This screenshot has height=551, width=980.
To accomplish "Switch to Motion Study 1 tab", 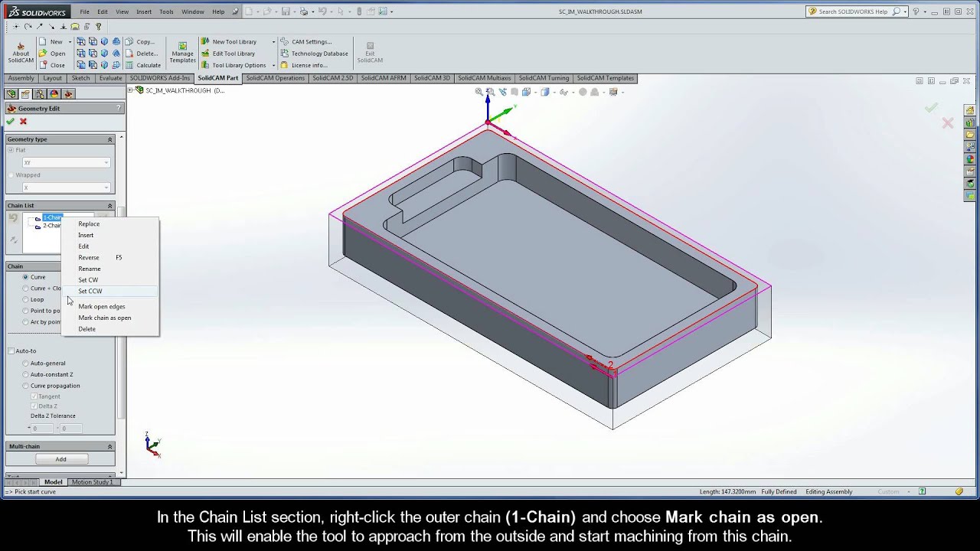I will click(x=92, y=482).
